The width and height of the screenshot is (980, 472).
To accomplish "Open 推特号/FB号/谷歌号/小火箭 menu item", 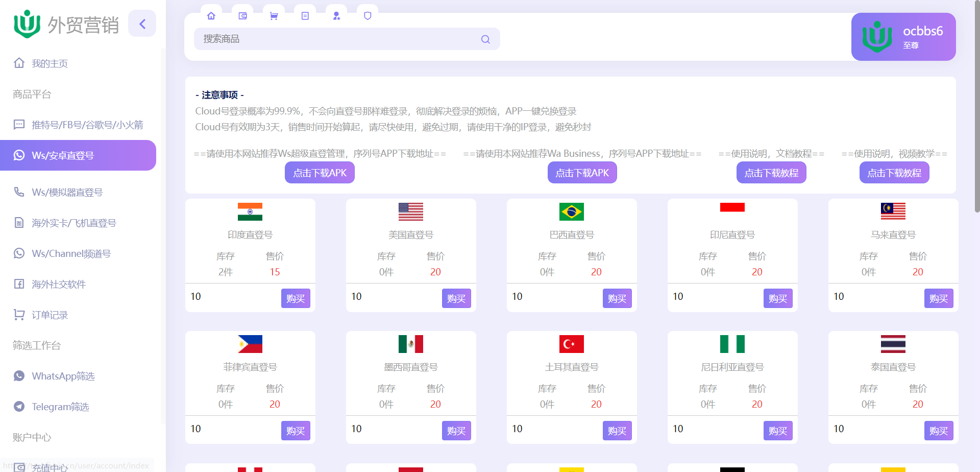I will (x=78, y=125).
